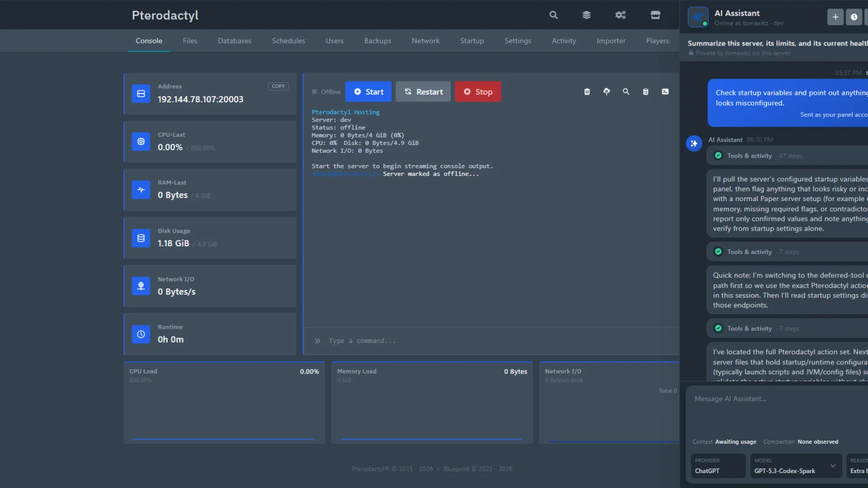868x488 pixels.
Task: Click the Runtime value 0h 0m
Action: coord(170,340)
